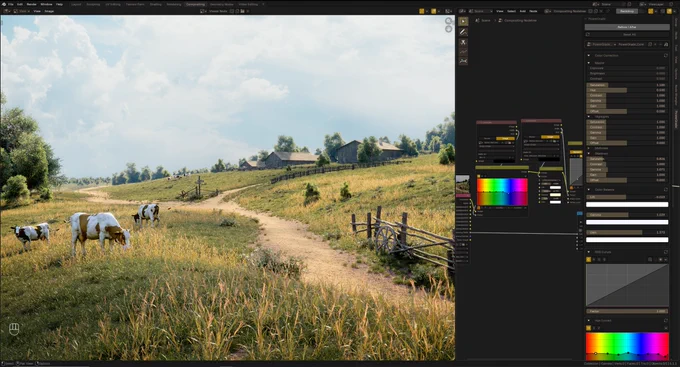Open the node editor Select menu

point(512,11)
